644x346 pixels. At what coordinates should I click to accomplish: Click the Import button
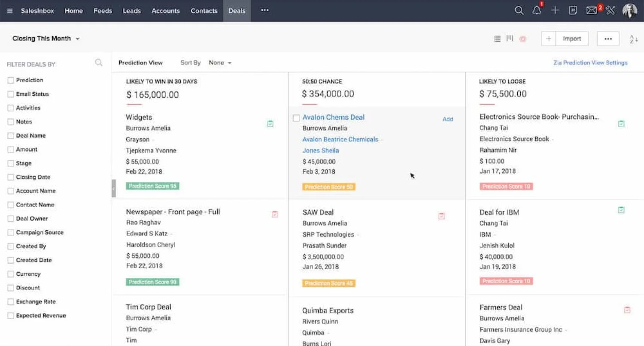click(572, 39)
